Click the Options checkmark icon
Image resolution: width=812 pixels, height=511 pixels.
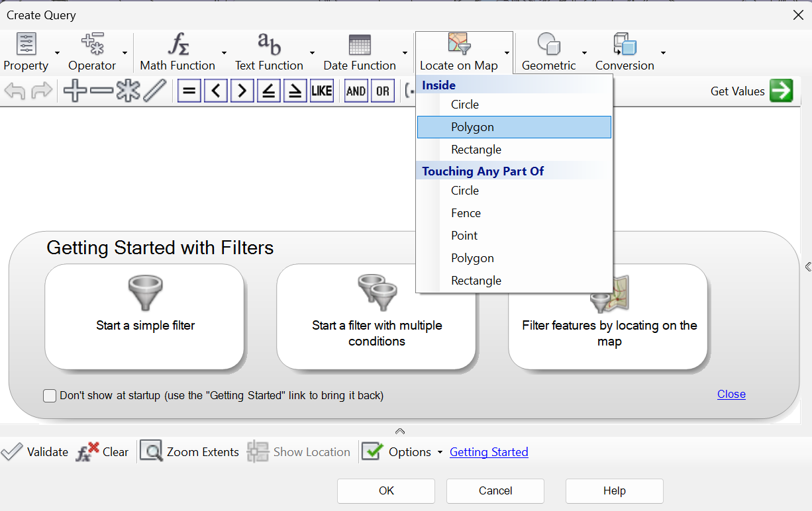click(373, 452)
